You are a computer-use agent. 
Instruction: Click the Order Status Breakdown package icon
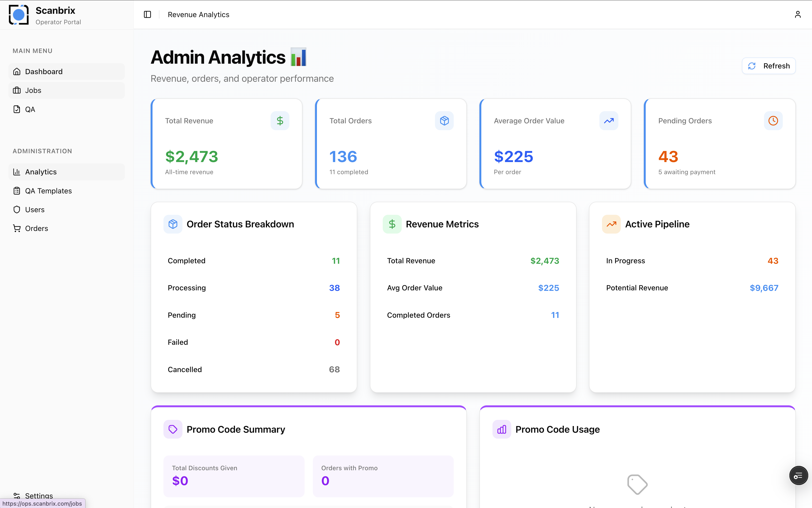(173, 224)
